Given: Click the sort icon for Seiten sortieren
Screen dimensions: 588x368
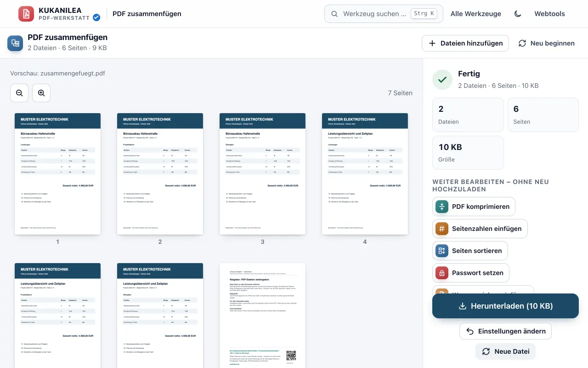Looking at the screenshot, I should tap(442, 251).
